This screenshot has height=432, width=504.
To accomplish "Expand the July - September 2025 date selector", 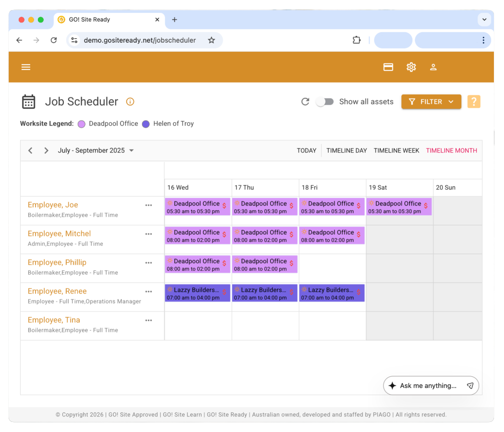I will point(131,150).
